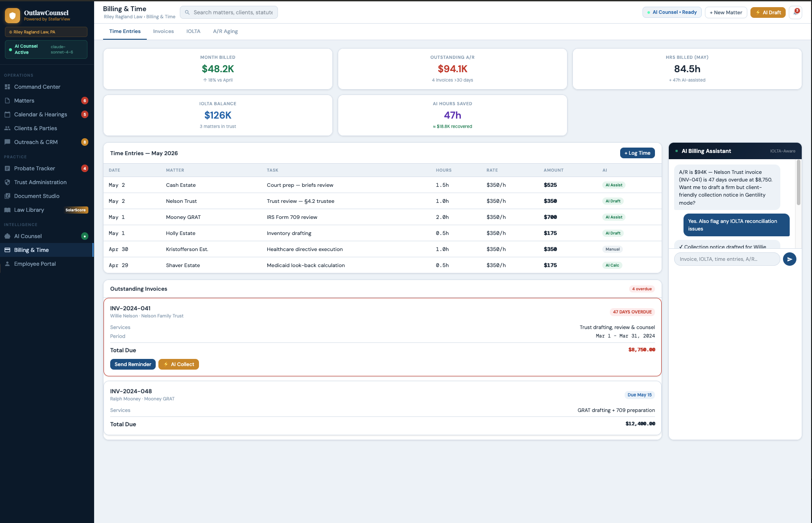Switch to the A/R Aging tab

click(225, 31)
